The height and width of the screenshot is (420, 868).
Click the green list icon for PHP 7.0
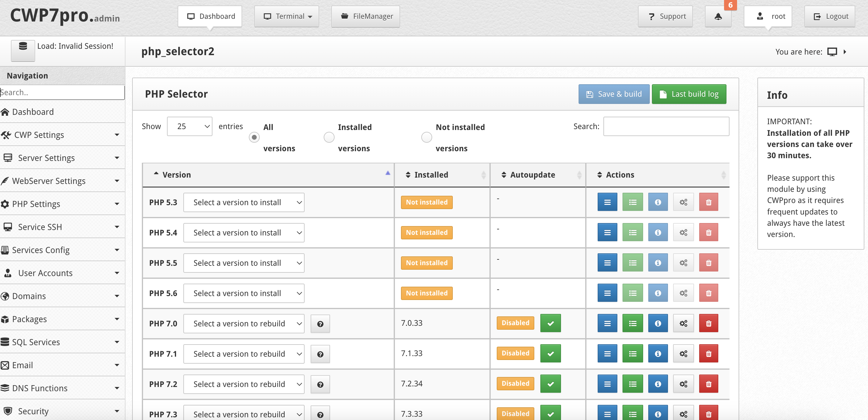tap(633, 323)
